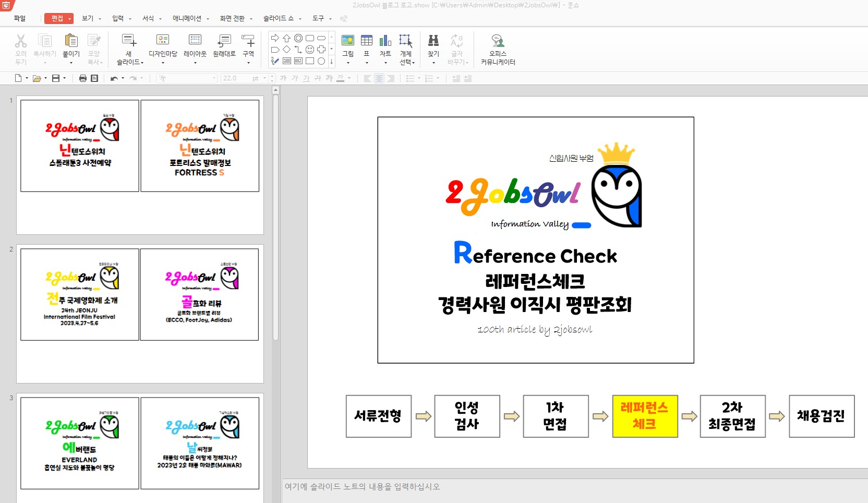Select the 채용검진 box on slide
Image resolution: width=868 pixels, height=503 pixels.
(822, 416)
